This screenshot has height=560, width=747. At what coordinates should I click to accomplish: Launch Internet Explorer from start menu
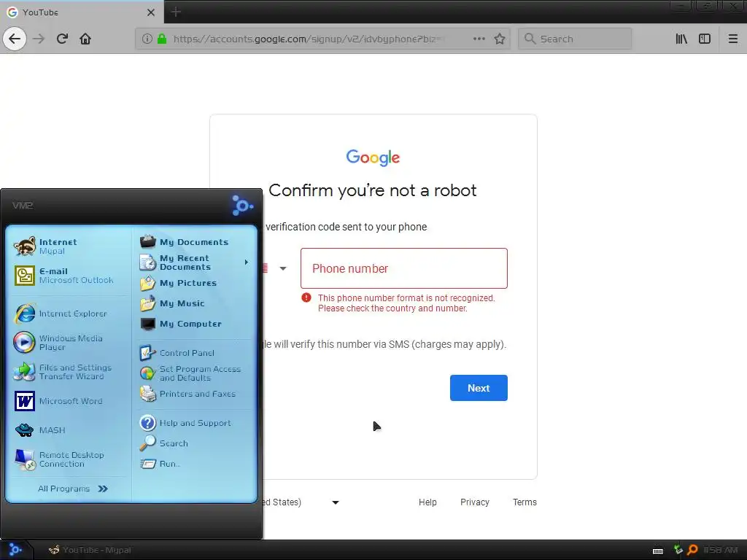point(69,314)
